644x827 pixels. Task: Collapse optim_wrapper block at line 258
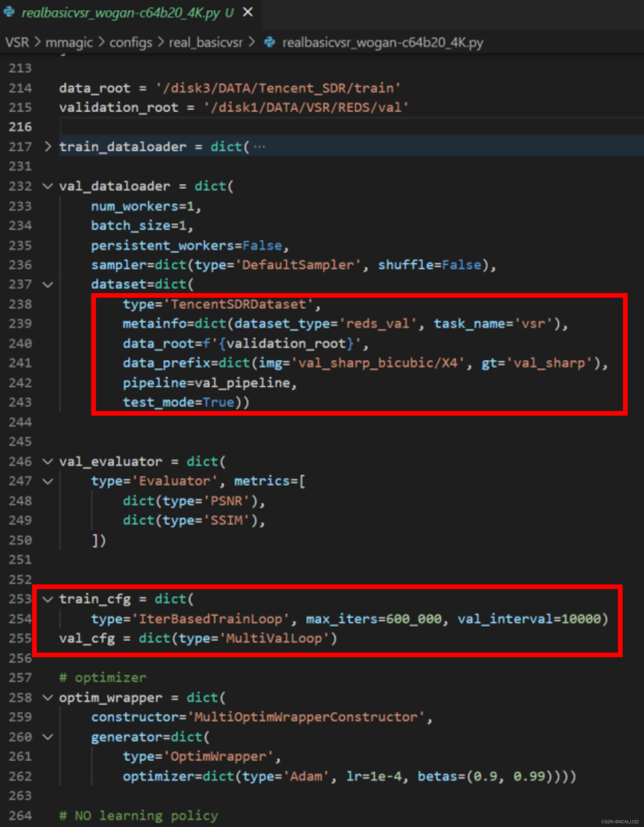(48, 697)
